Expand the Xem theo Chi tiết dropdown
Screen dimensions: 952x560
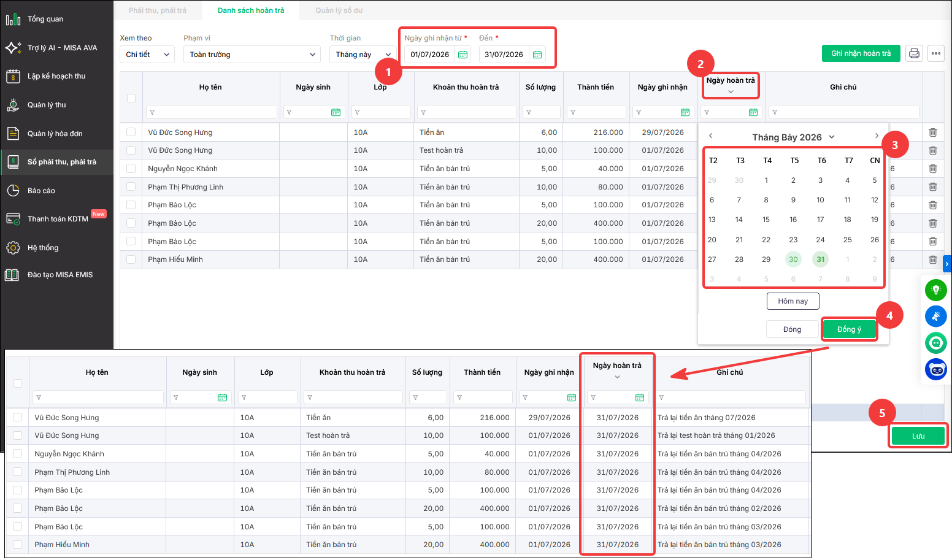pos(147,55)
